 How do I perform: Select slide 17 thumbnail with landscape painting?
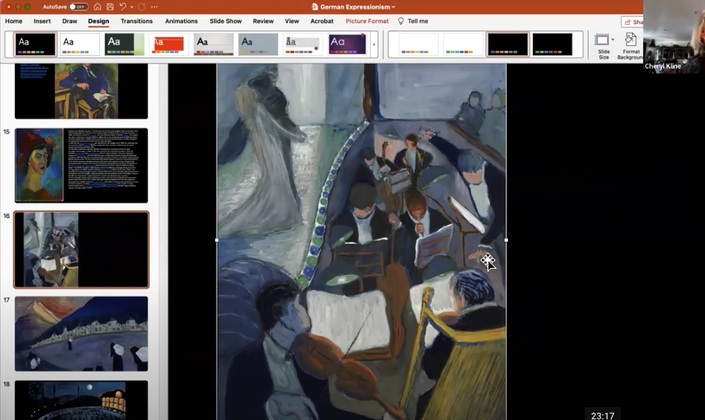pyautogui.click(x=81, y=334)
